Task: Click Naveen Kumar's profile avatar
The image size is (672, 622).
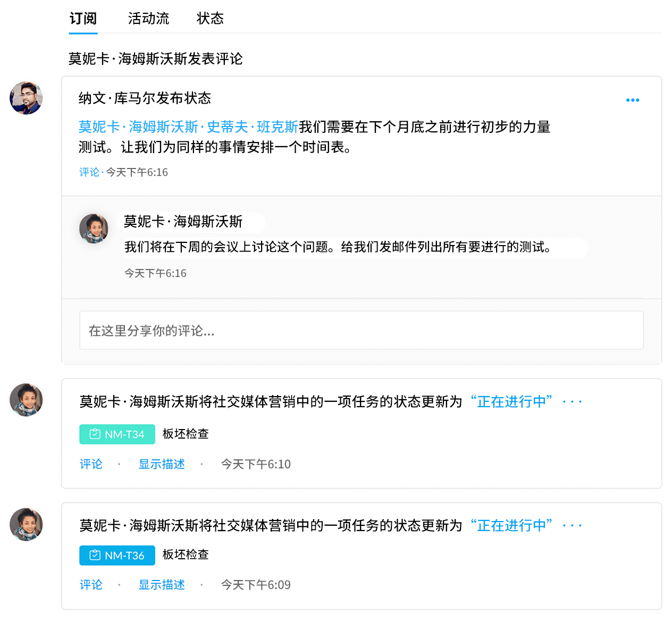Action: [x=26, y=98]
